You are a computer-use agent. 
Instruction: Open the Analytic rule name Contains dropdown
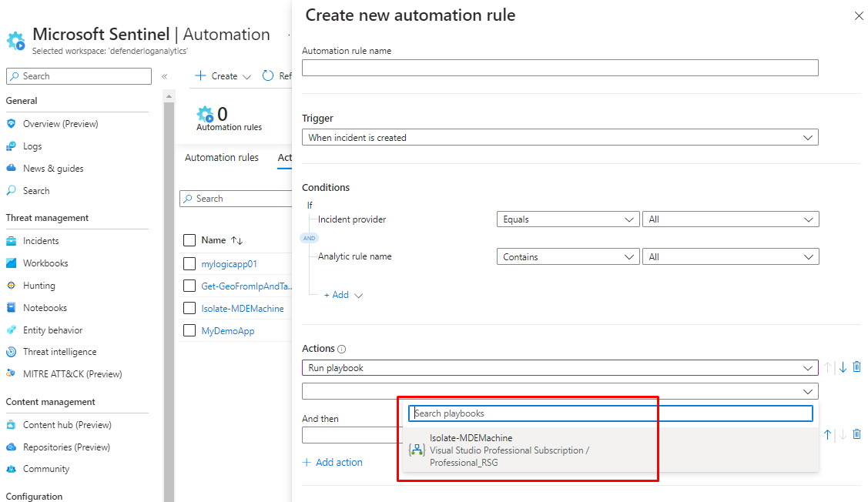tap(568, 257)
